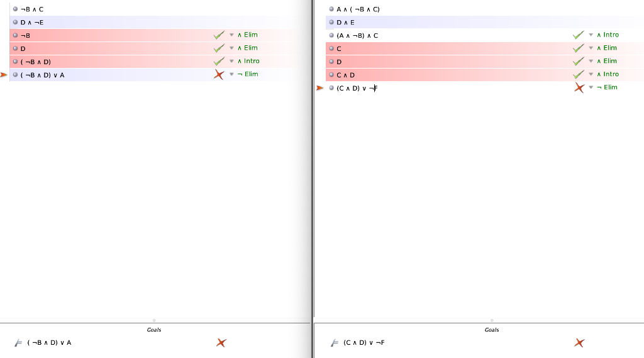
Task: Click green check mark on right proof's D step
Action: [579, 62]
